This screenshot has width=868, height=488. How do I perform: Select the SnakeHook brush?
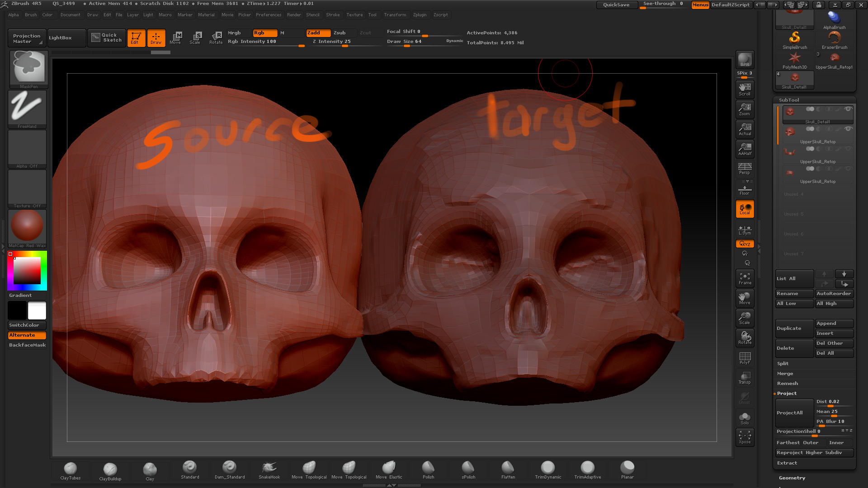269,470
